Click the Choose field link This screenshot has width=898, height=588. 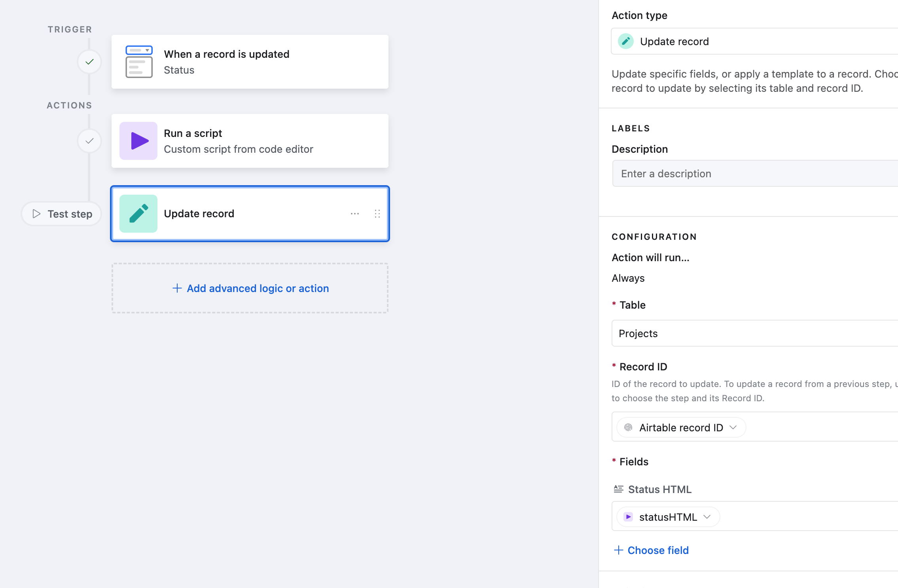651,550
